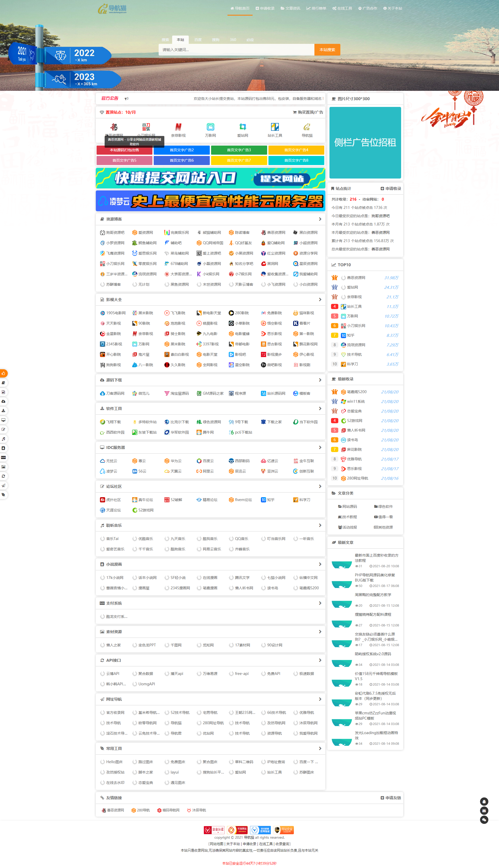Click the paper plane icon in the left sidebar
The image size is (499, 868).
[3, 486]
